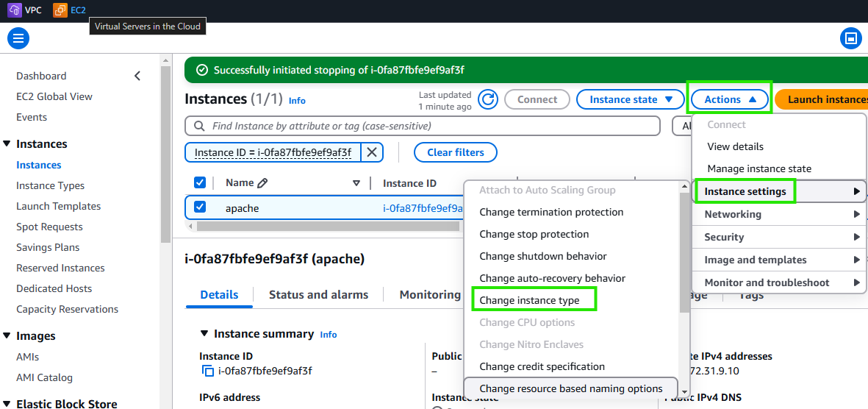The image size is (868, 409).
Task: Uncheck the apache instance row checkbox
Action: pyautogui.click(x=200, y=207)
